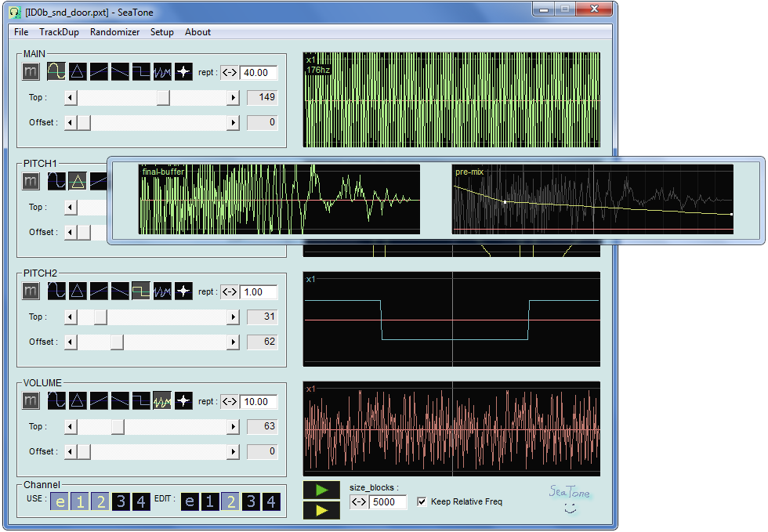Click the VOLUME Top slider thumb
Screen dimensions: 768x532
point(117,427)
